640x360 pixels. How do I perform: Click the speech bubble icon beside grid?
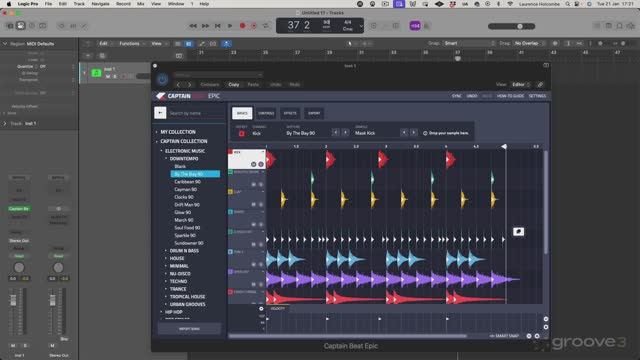(519, 232)
